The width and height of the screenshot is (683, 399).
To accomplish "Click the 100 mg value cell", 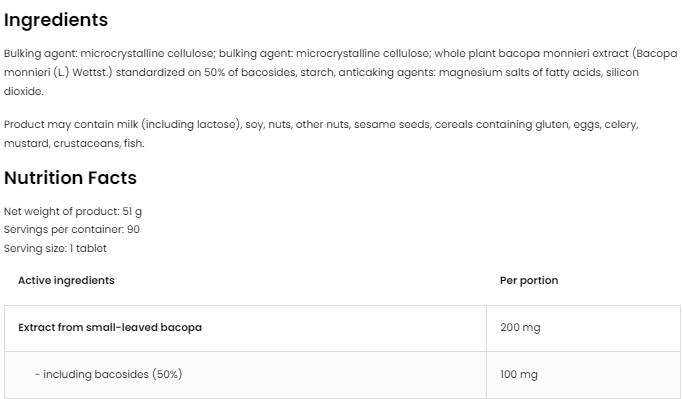I will (583, 375).
